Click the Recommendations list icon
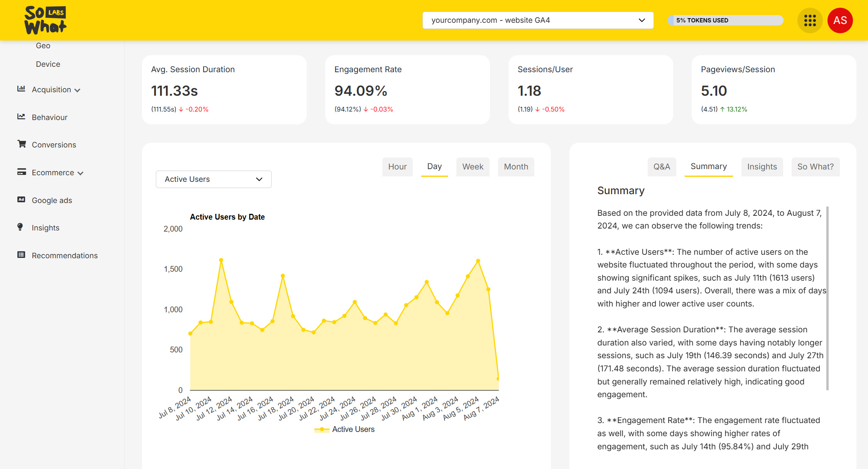 click(x=21, y=255)
